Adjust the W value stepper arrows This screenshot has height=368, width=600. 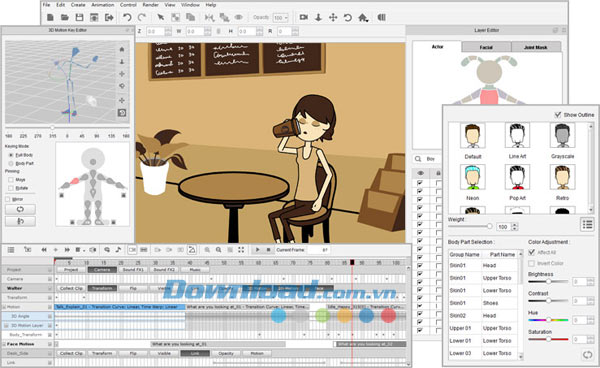[208, 31]
